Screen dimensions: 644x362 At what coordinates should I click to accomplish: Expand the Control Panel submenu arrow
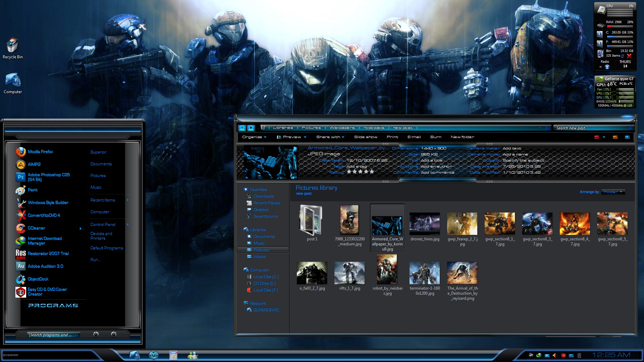[128, 225]
